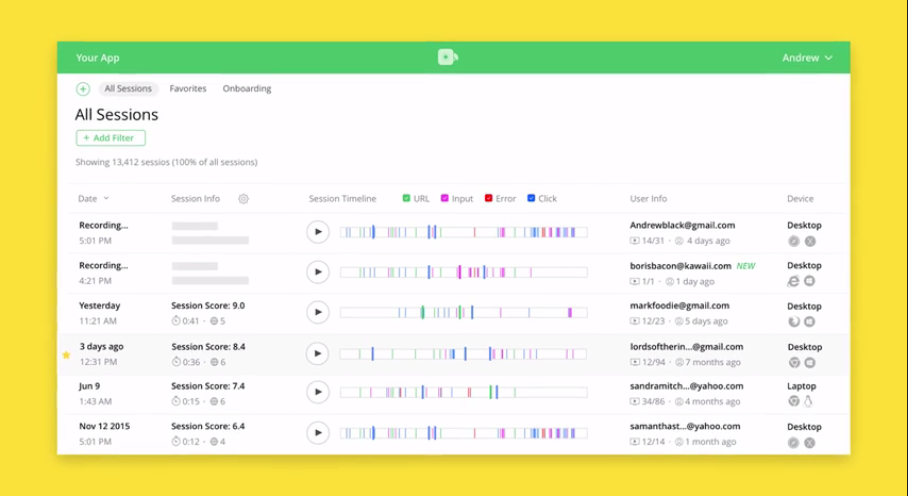This screenshot has height=496, width=908.
Task: Switch to the Favorites tab
Action: pos(188,89)
